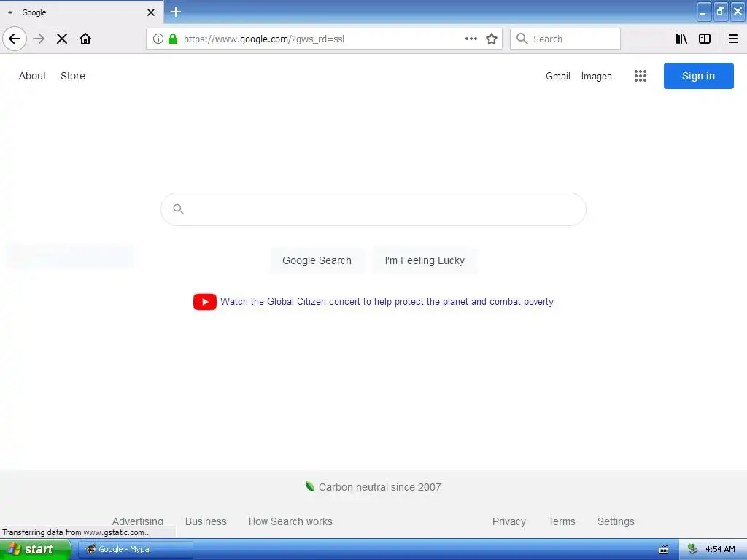Open the Images link

point(597,76)
